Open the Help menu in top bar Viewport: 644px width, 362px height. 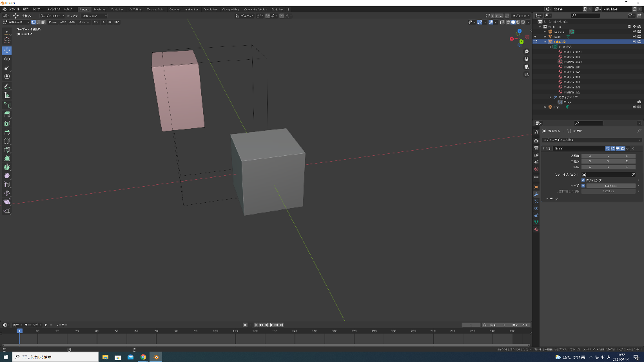click(x=68, y=9)
